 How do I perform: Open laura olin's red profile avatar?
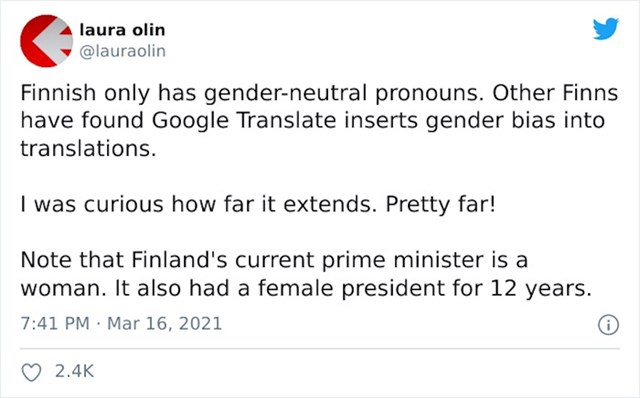pos(47,41)
